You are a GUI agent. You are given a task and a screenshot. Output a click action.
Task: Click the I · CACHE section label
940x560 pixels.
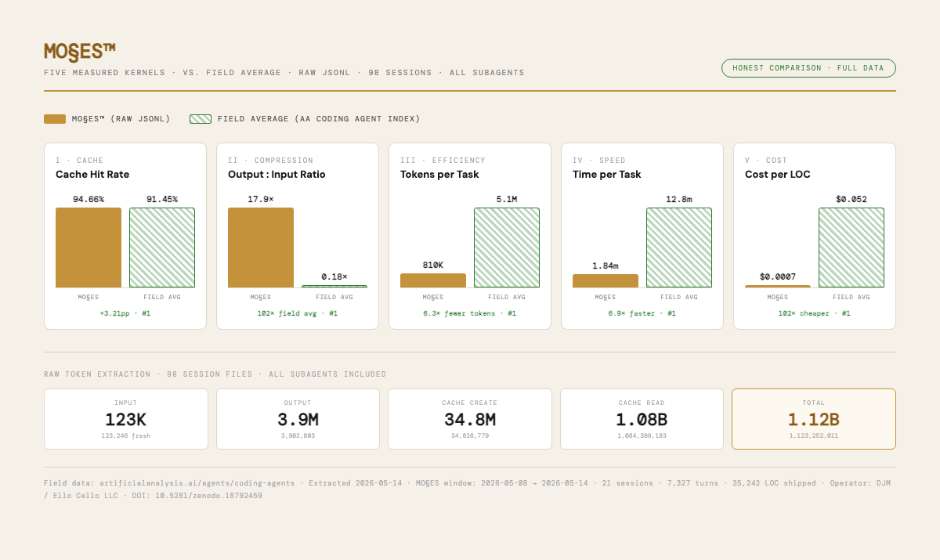point(79,161)
